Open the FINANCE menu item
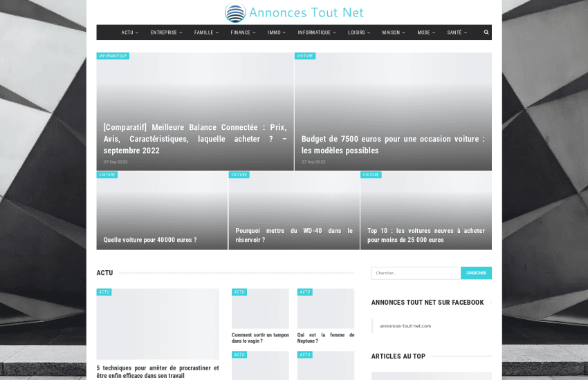 243,32
